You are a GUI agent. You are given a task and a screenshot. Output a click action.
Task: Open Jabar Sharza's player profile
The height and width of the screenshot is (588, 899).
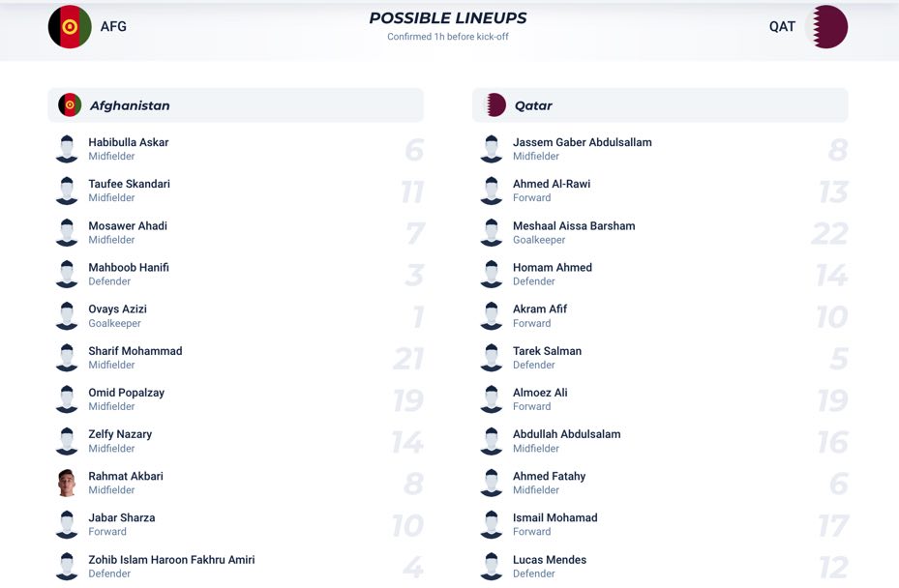click(122, 518)
